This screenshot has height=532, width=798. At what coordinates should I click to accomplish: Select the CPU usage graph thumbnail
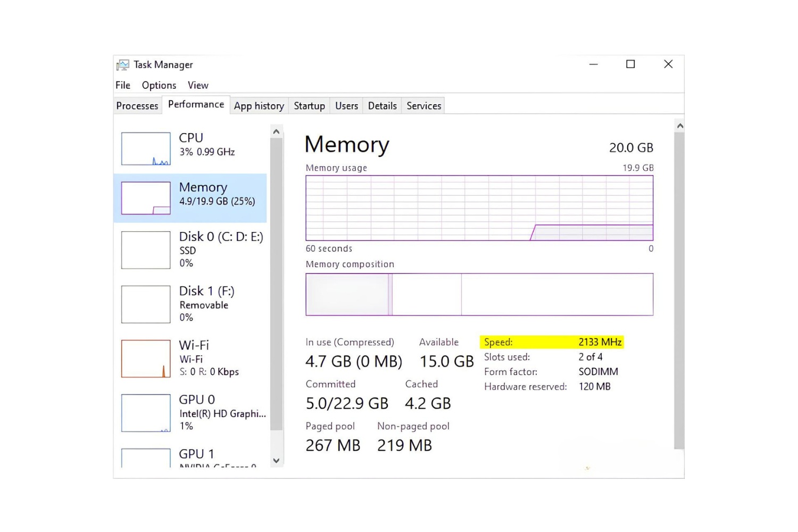(x=146, y=149)
